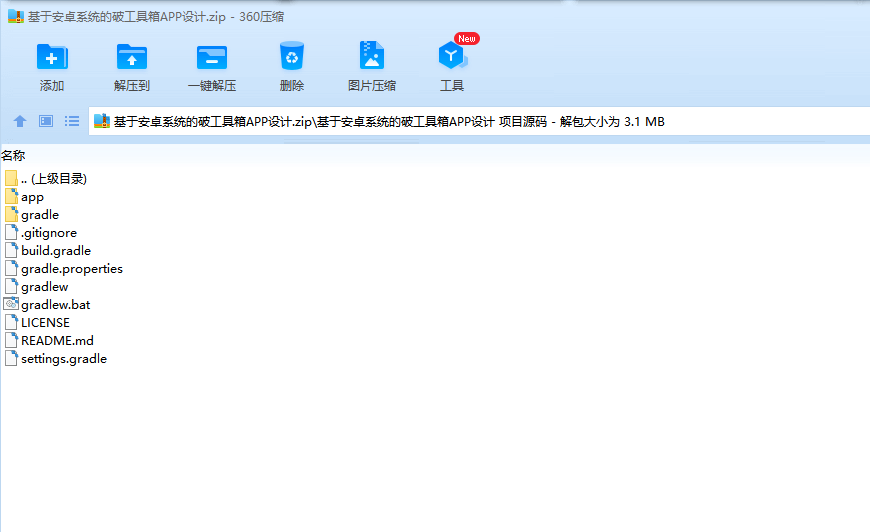This screenshot has height=532, width=870.
Task: Go up one level with up arrow
Action: (x=20, y=121)
